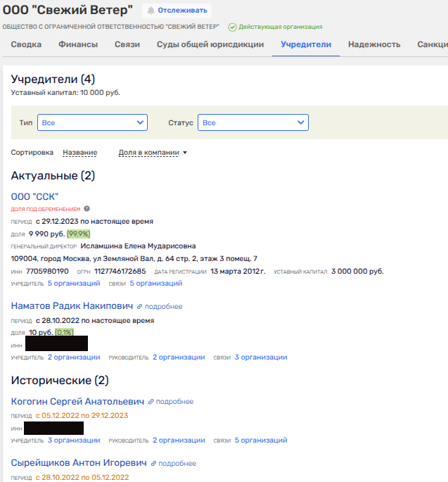Click the green active organization checkmark icon

click(x=232, y=27)
